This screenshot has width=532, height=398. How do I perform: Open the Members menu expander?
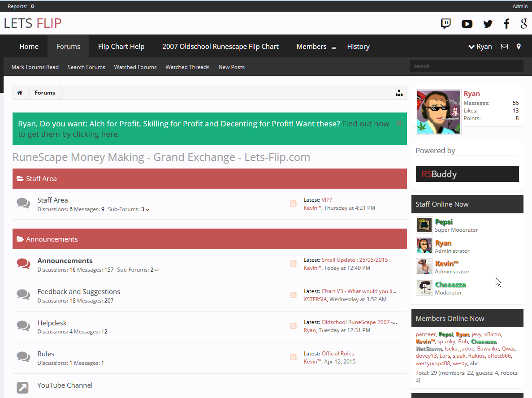coord(333,47)
